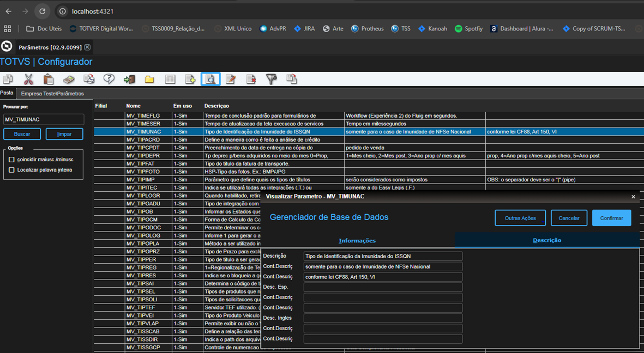
Task: Click the Desc. Ingles empty field
Action: tap(383, 318)
